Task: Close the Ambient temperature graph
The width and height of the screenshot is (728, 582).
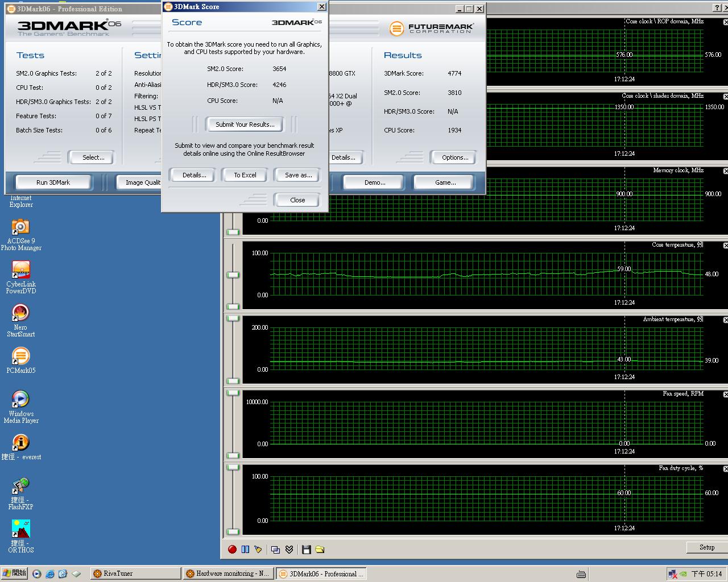Action: pyautogui.click(x=726, y=320)
